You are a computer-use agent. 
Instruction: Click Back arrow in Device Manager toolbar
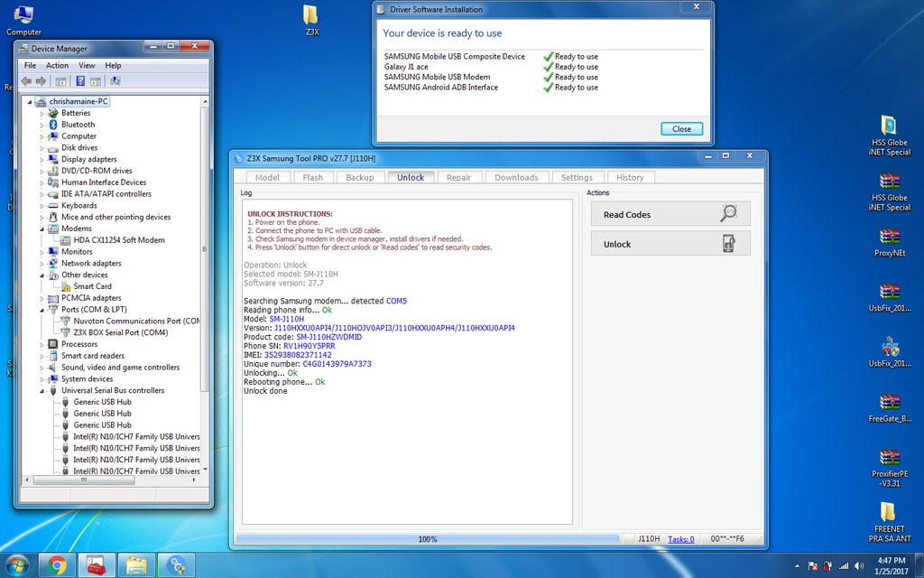[26, 81]
